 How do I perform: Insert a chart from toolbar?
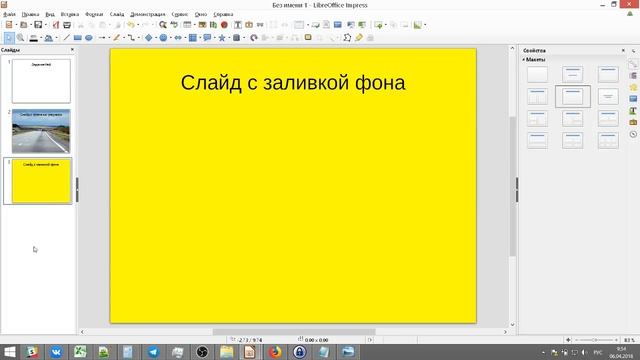pos(213,25)
